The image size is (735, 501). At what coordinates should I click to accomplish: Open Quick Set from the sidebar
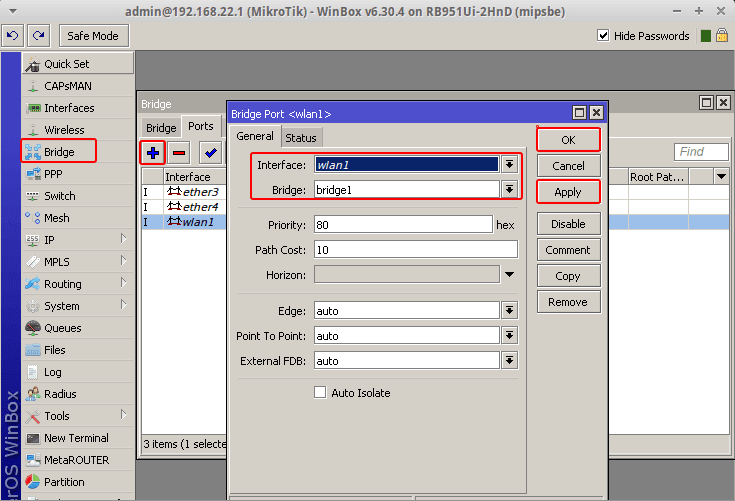[78, 64]
